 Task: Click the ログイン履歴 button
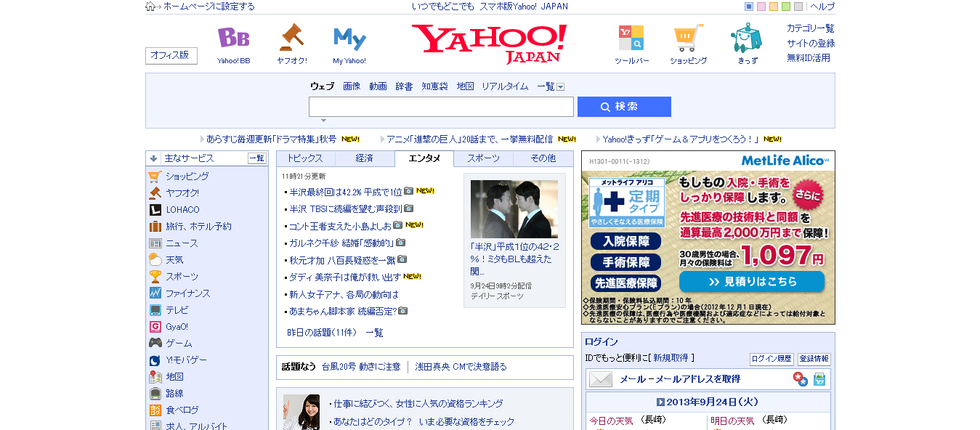click(772, 359)
